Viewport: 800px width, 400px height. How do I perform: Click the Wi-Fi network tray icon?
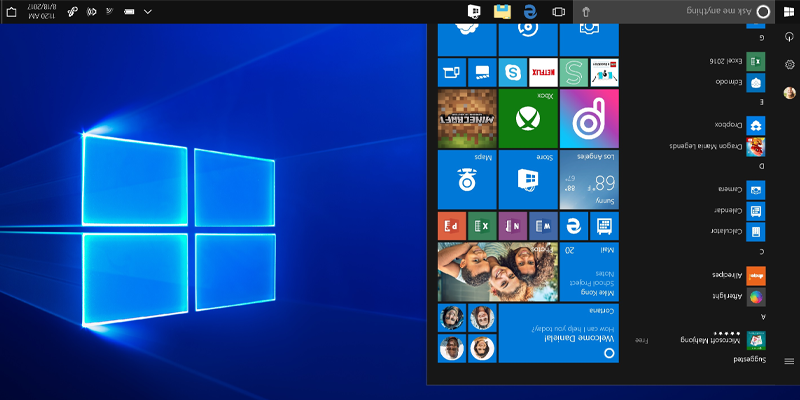pyautogui.click(x=110, y=11)
